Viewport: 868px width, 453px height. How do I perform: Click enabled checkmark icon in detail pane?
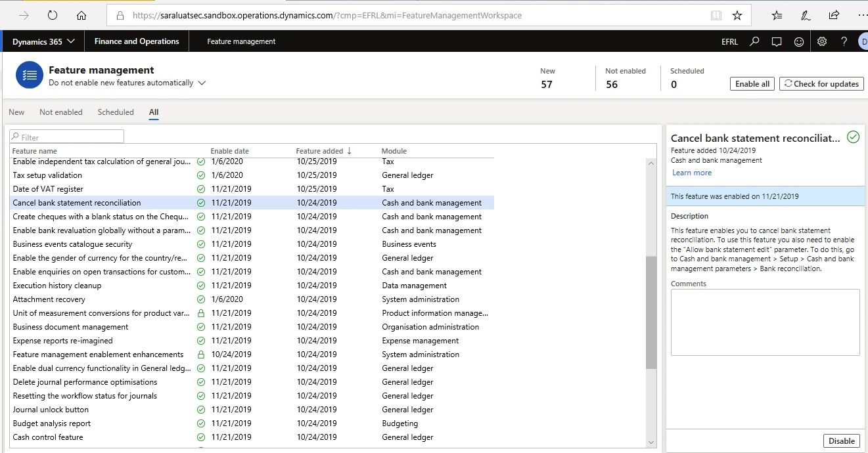tap(853, 137)
